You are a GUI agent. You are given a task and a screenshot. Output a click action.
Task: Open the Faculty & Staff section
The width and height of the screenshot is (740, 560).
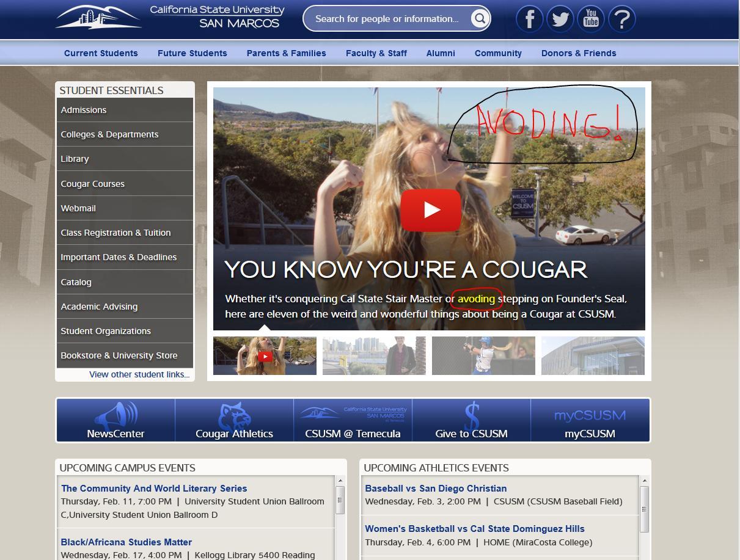(x=376, y=53)
